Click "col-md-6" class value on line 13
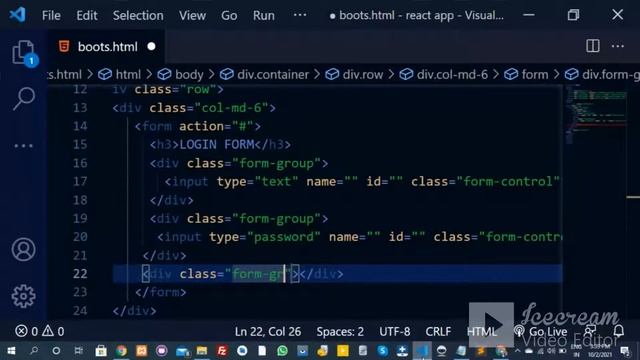This screenshot has height=360, width=640. pos(231,108)
